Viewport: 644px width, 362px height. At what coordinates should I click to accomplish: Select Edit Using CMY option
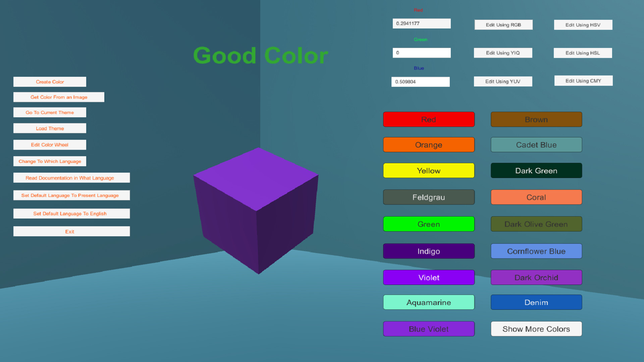tap(583, 81)
